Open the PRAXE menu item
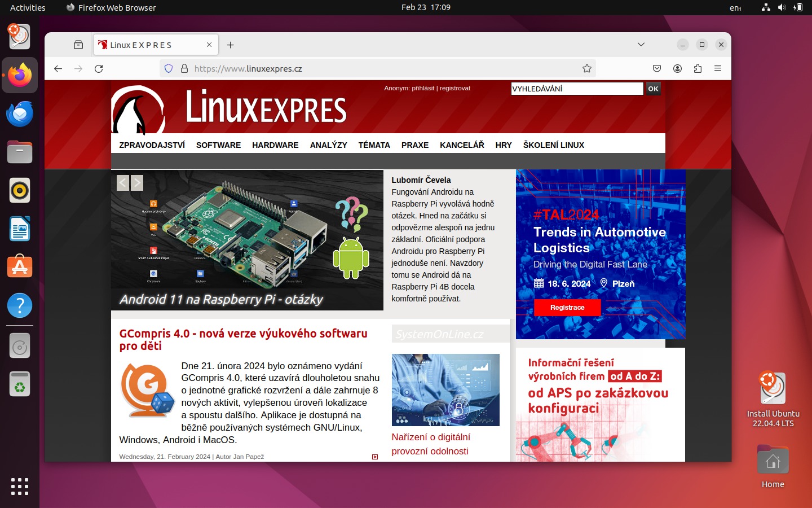812x508 pixels. point(415,145)
